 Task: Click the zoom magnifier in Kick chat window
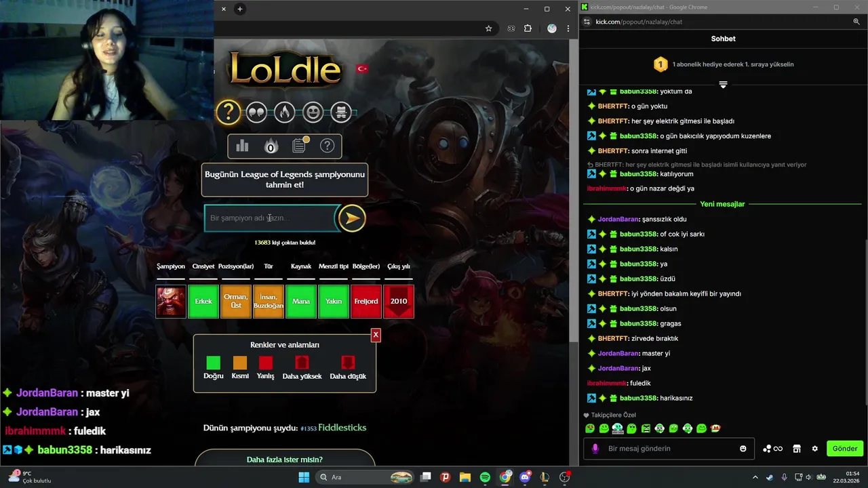click(856, 22)
